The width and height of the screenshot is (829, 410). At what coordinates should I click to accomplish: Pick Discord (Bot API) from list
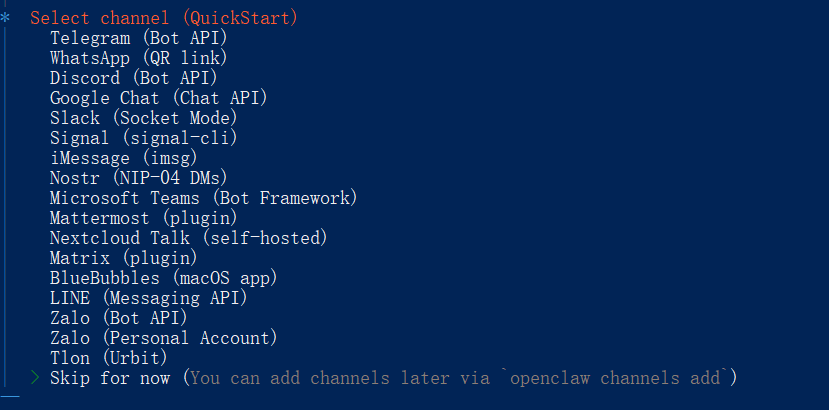pos(134,78)
